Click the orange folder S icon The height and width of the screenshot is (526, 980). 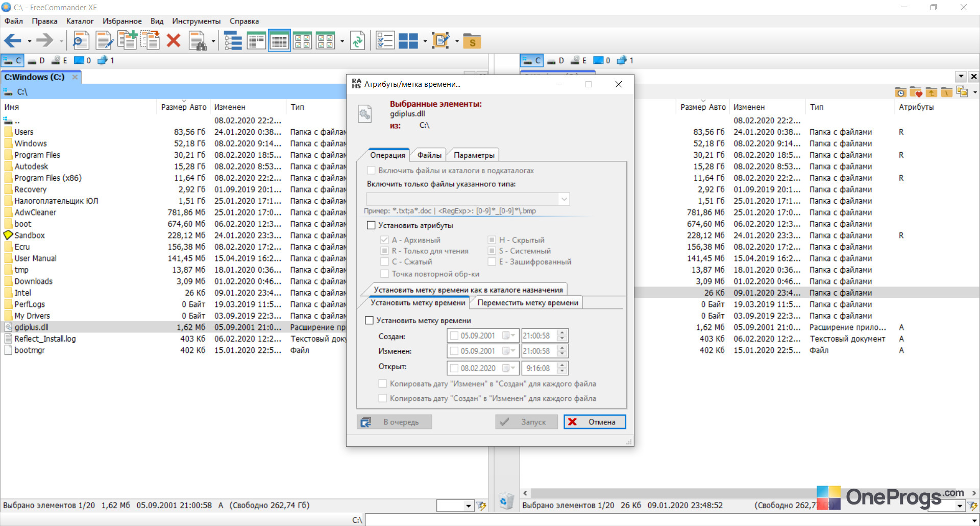click(x=472, y=41)
